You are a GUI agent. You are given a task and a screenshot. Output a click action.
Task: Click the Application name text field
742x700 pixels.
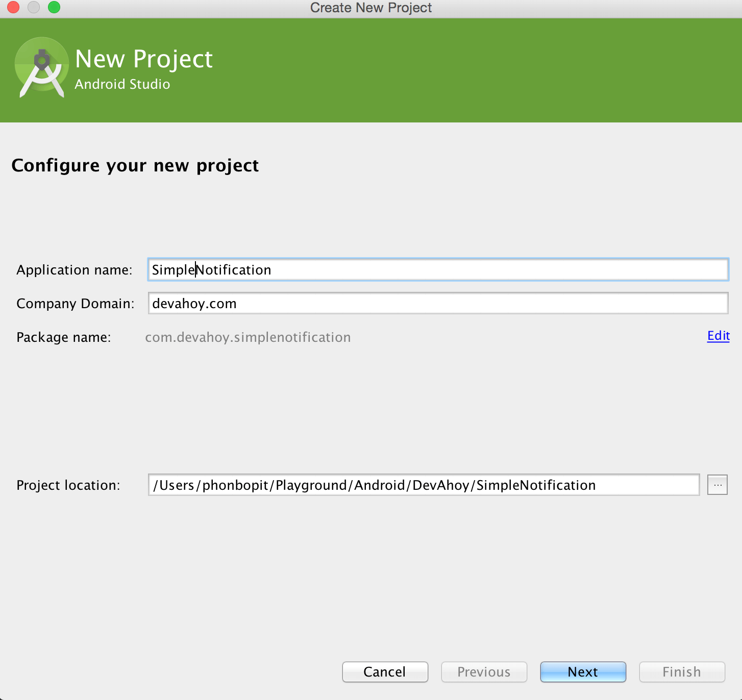point(438,269)
